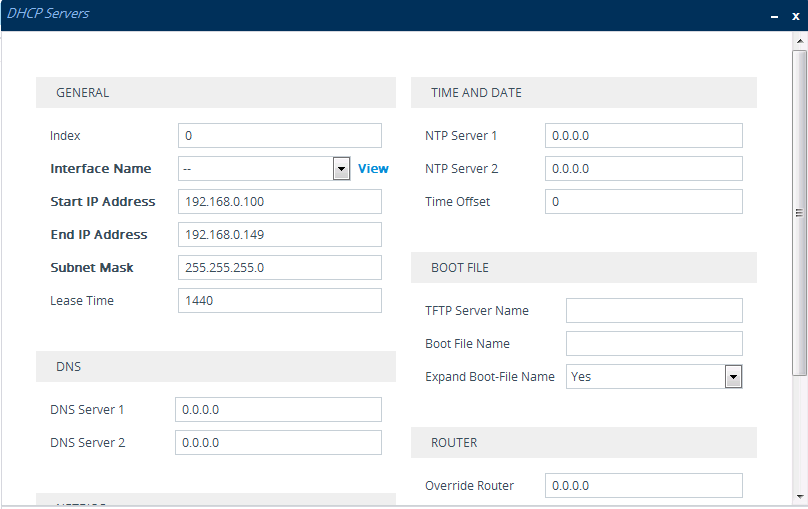
Task: Click the Index input field
Action: (x=280, y=136)
